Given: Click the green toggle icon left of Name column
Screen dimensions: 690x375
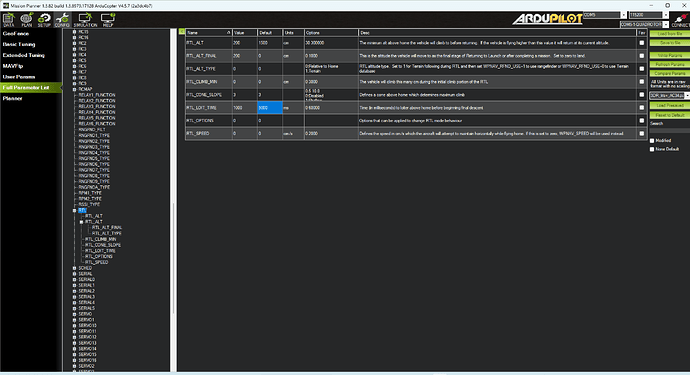Looking at the screenshot, I should (182, 32).
